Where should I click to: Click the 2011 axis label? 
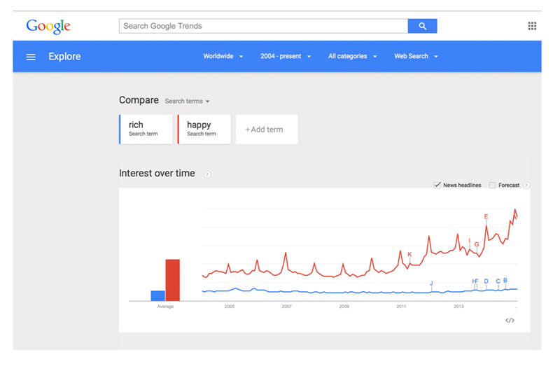point(401,307)
